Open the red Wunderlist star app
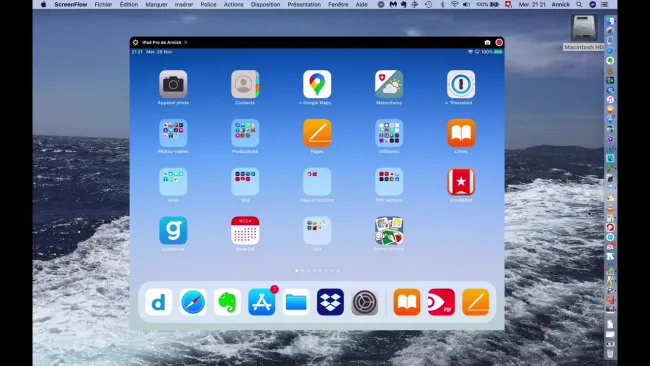650x366 pixels. [x=461, y=182]
